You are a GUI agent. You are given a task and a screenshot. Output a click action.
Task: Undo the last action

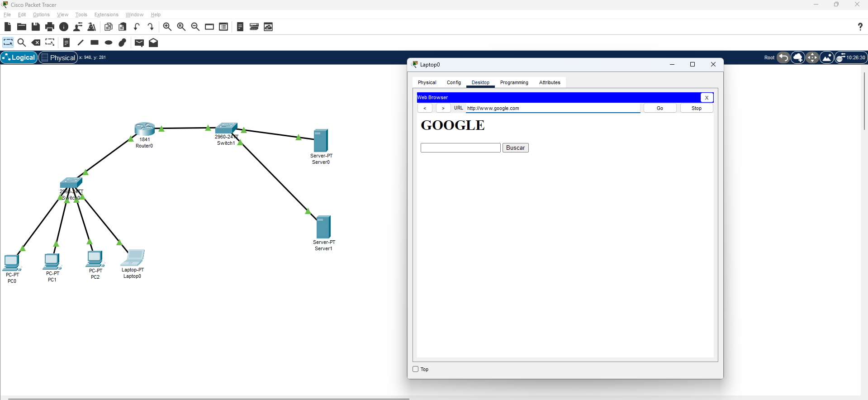137,27
